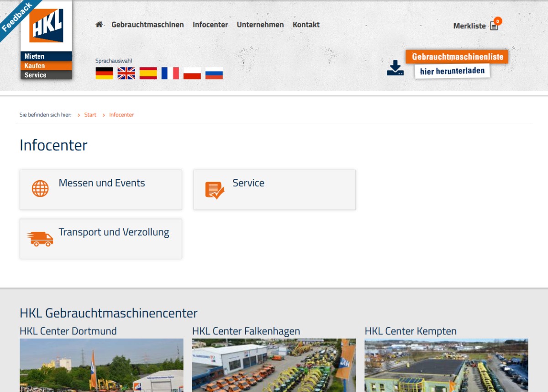Open the Service infocenter card
The width and height of the screenshot is (548, 392).
tap(274, 190)
